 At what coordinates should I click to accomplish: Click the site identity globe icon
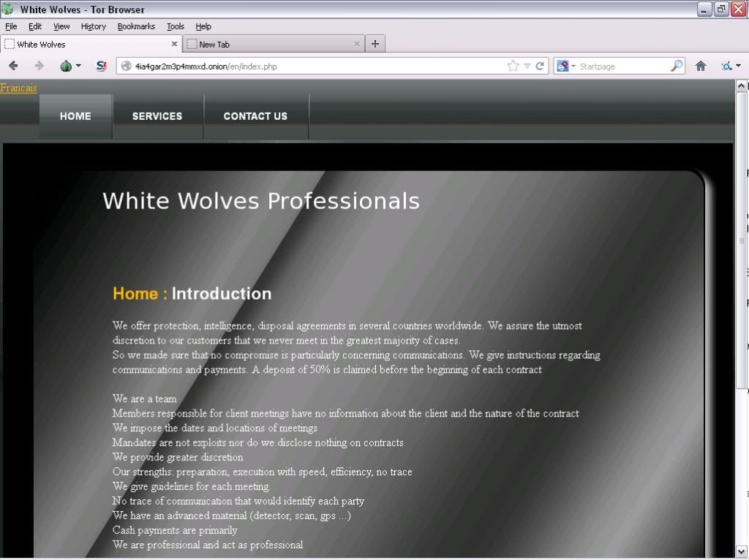point(126,67)
